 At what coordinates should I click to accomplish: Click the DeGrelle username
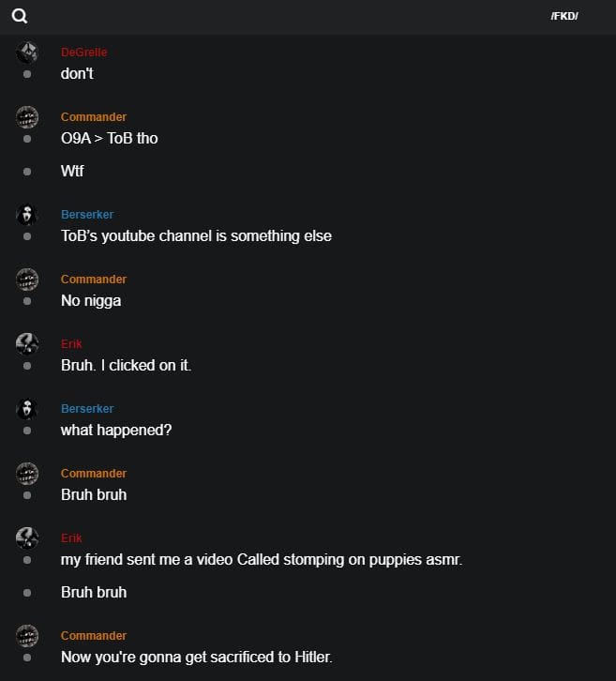pos(83,53)
